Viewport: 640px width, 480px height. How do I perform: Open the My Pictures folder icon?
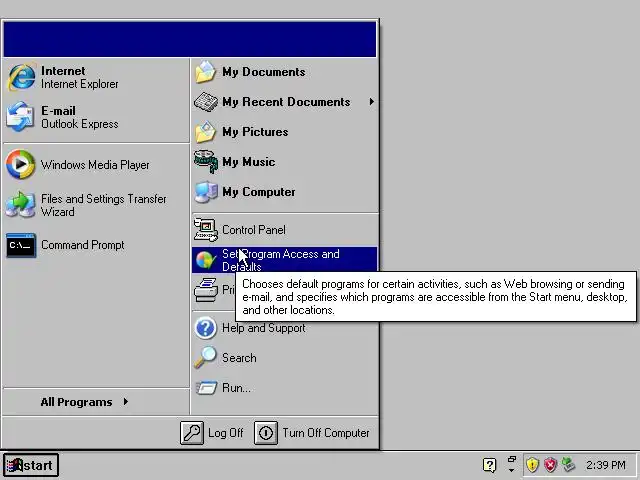point(205,132)
